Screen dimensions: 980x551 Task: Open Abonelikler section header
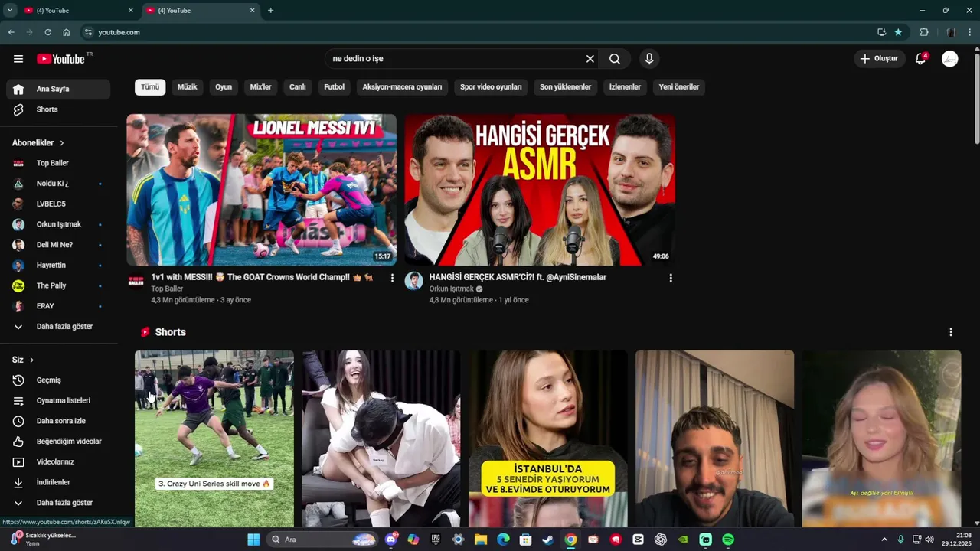pyautogui.click(x=38, y=143)
